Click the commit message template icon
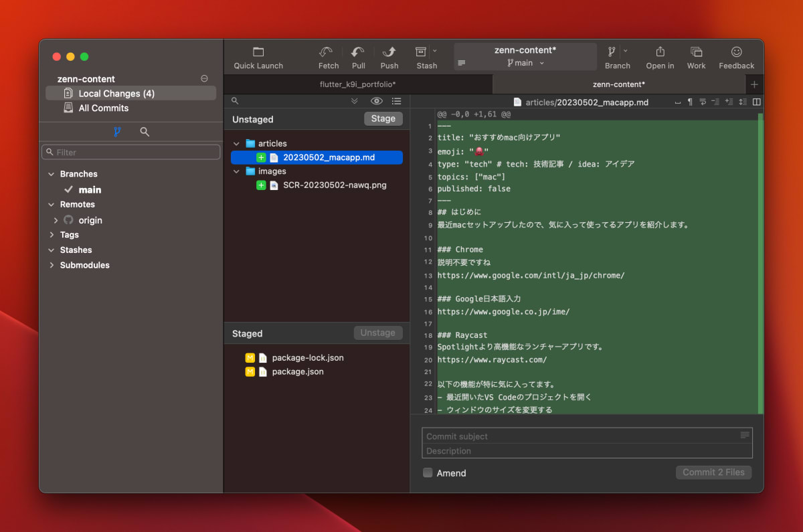This screenshot has width=803, height=532. pyautogui.click(x=745, y=435)
